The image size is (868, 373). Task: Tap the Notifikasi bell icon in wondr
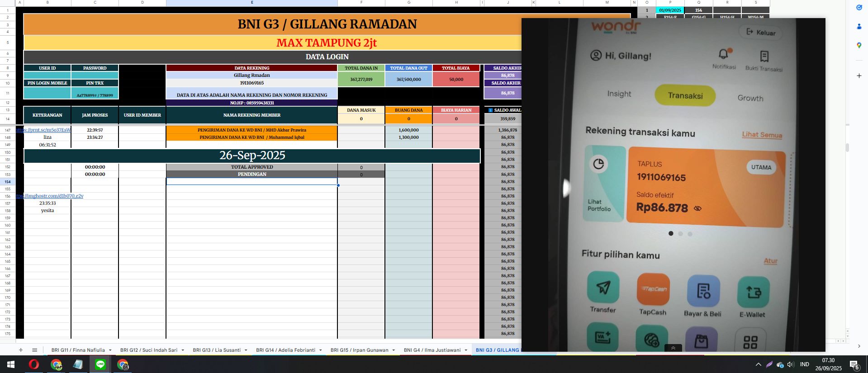724,54
